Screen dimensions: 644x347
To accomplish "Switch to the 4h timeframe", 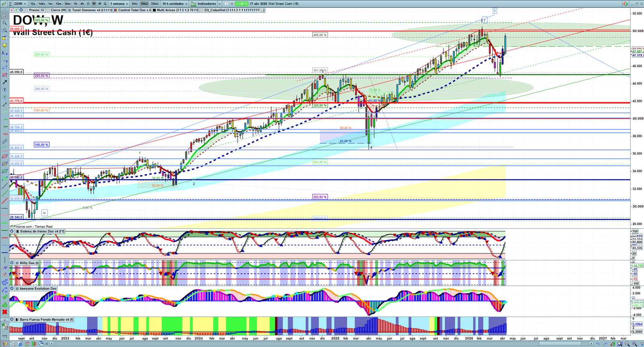I will tap(82, 4).
